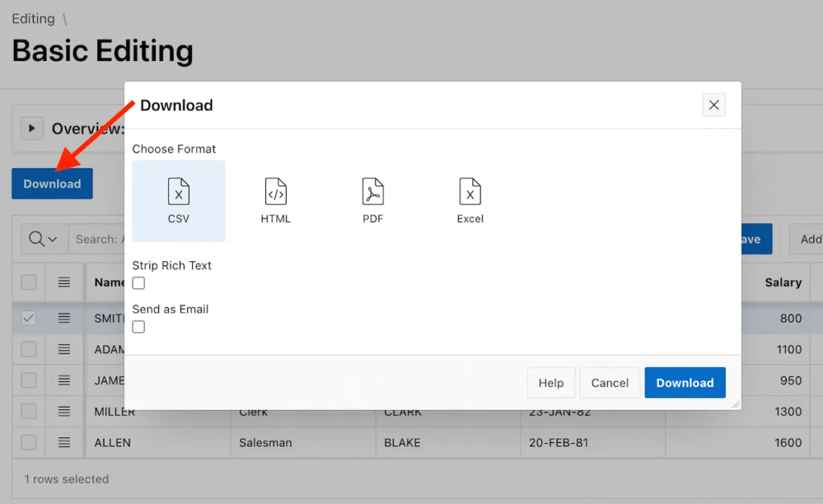Select the Excel format icon
Image resolution: width=823 pixels, height=504 pixels.
coord(469,201)
